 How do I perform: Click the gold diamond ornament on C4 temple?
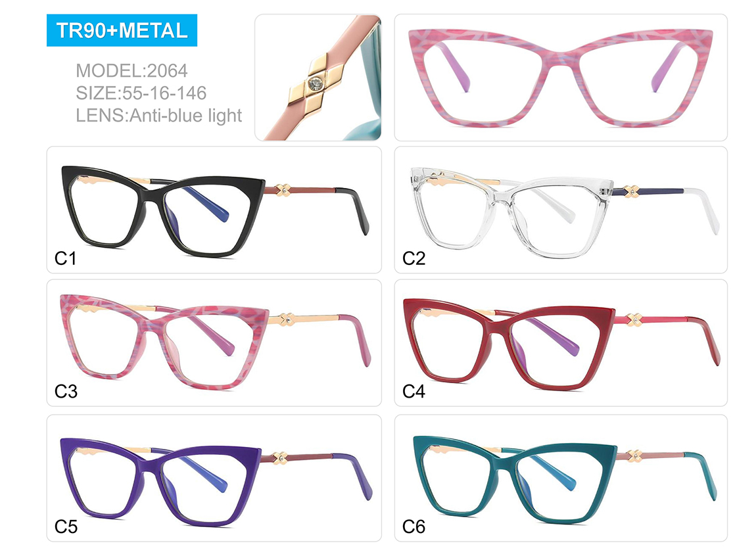pos(634,319)
